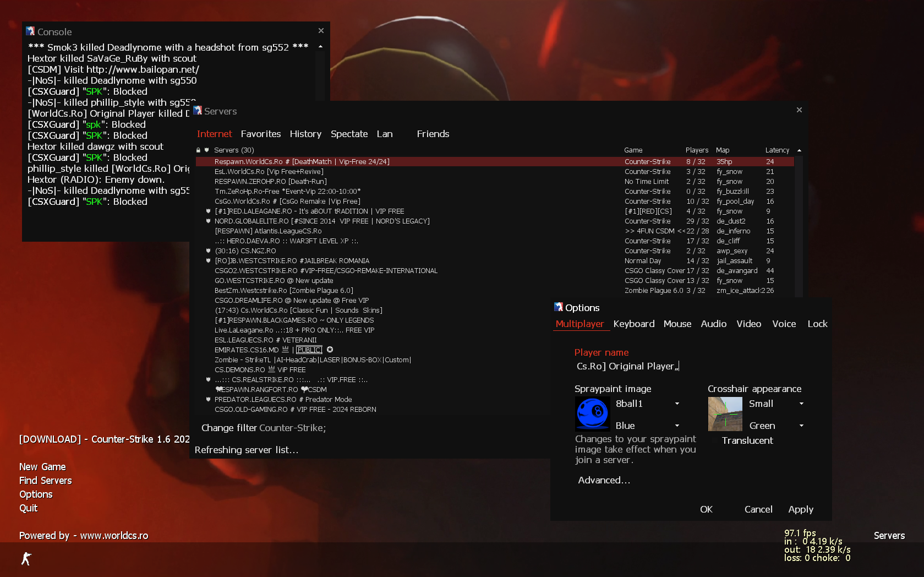The width and height of the screenshot is (924, 577).
Task: Click the password lock column icon
Action: (x=198, y=150)
